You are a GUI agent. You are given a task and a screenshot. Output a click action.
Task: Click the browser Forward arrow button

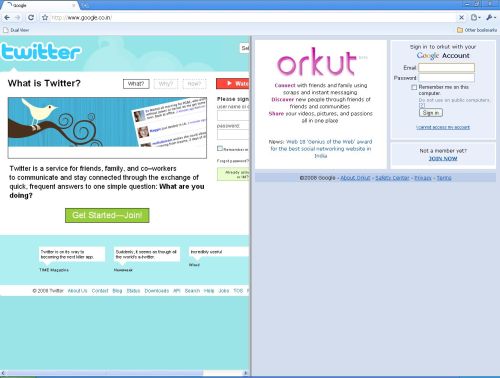click(x=18, y=17)
